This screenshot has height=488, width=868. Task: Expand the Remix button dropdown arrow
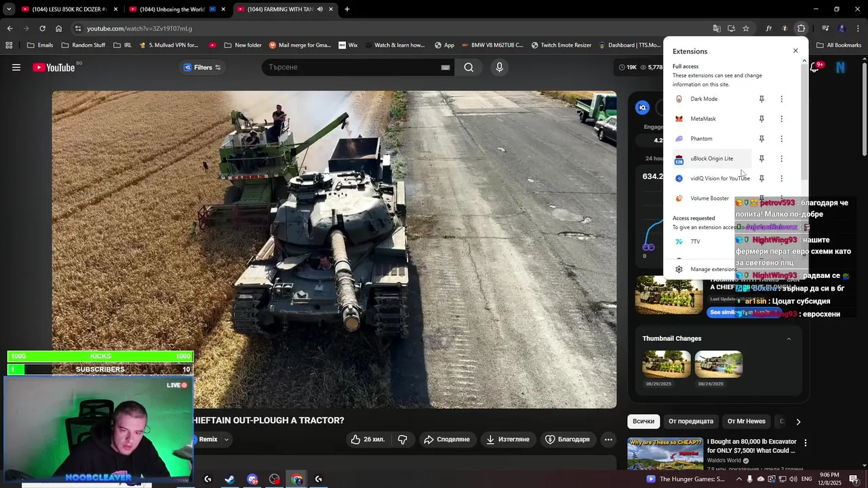pos(226,439)
